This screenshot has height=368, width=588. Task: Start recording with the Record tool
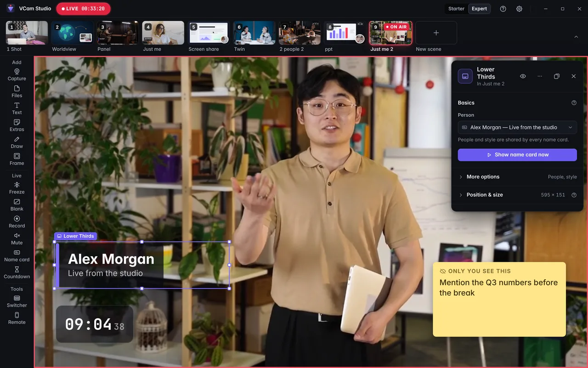click(x=17, y=222)
